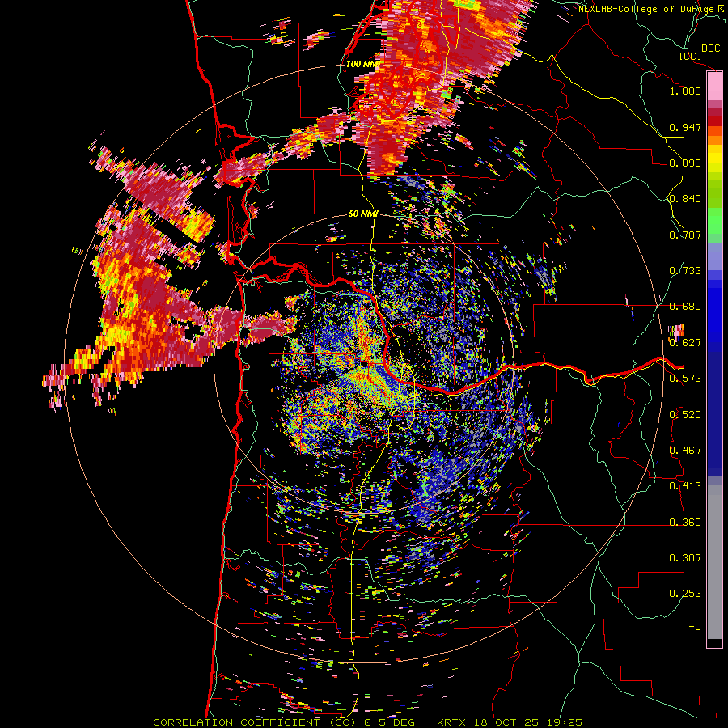
Task: Click the 0.680 scale value
Action: (x=685, y=307)
